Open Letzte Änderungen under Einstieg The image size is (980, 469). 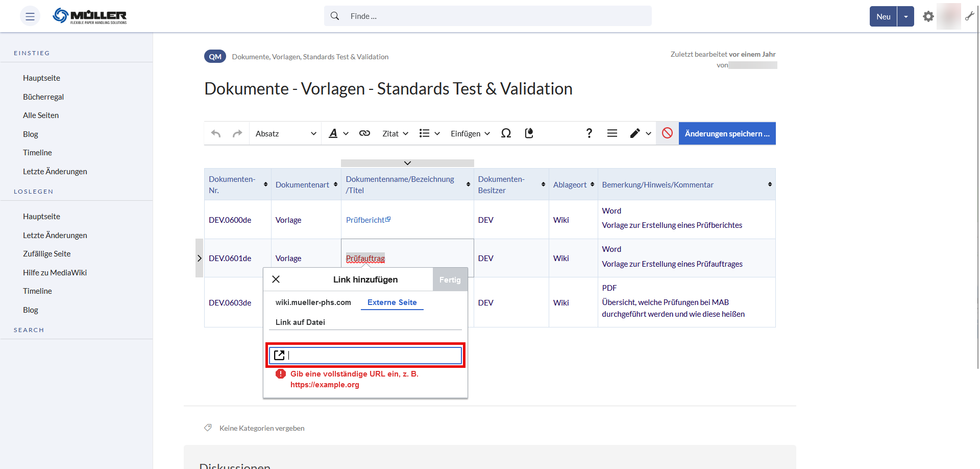point(55,172)
